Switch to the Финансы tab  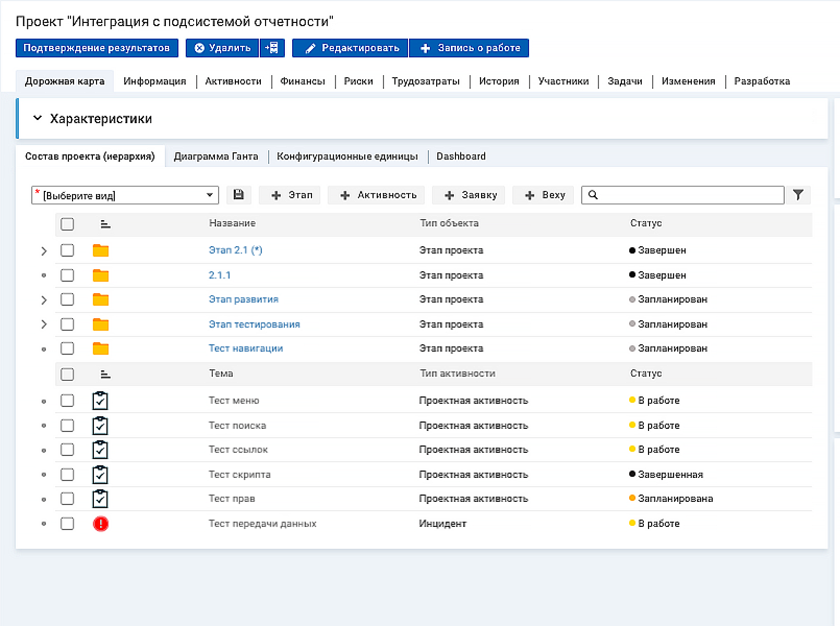[x=302, y=81]
